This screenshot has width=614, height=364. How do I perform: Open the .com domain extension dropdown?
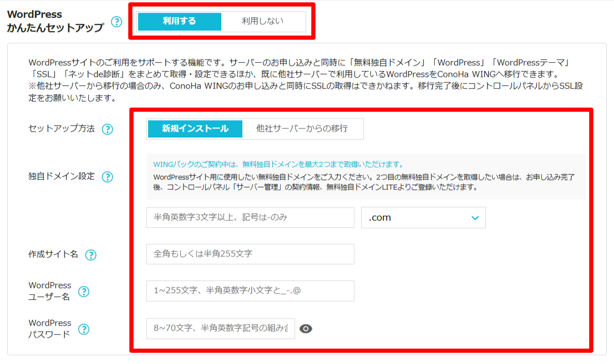423,218
